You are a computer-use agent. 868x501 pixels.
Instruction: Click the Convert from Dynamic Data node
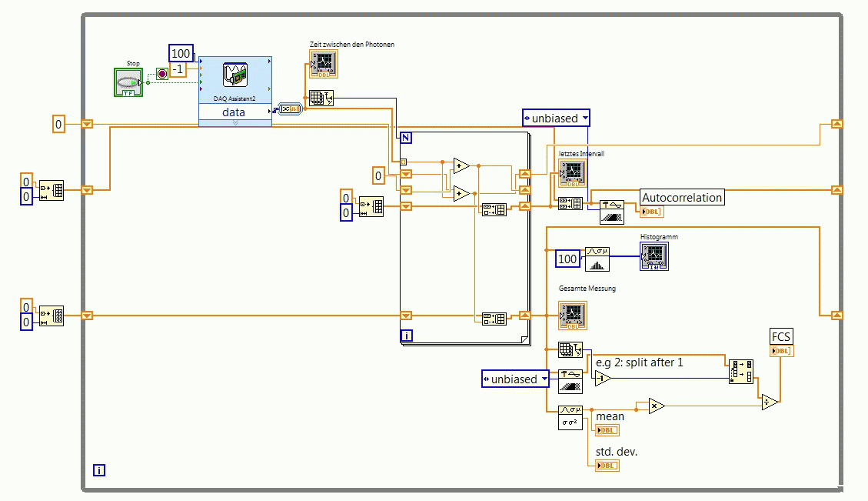click(290, 109)
